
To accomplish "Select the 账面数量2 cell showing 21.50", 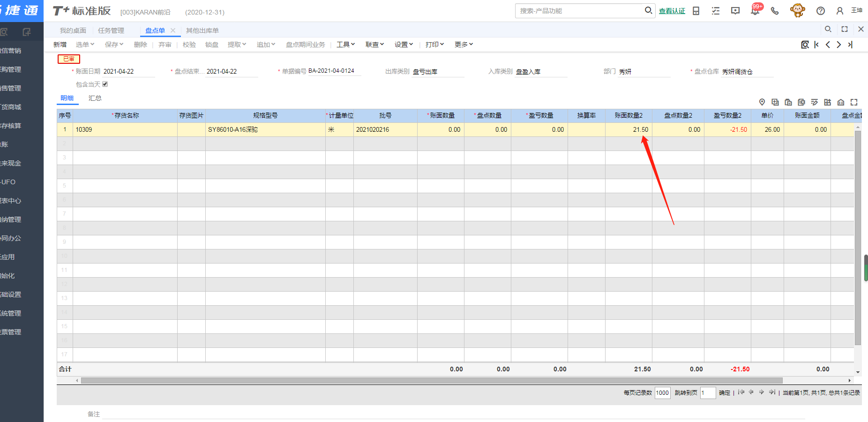I will 629,129.
